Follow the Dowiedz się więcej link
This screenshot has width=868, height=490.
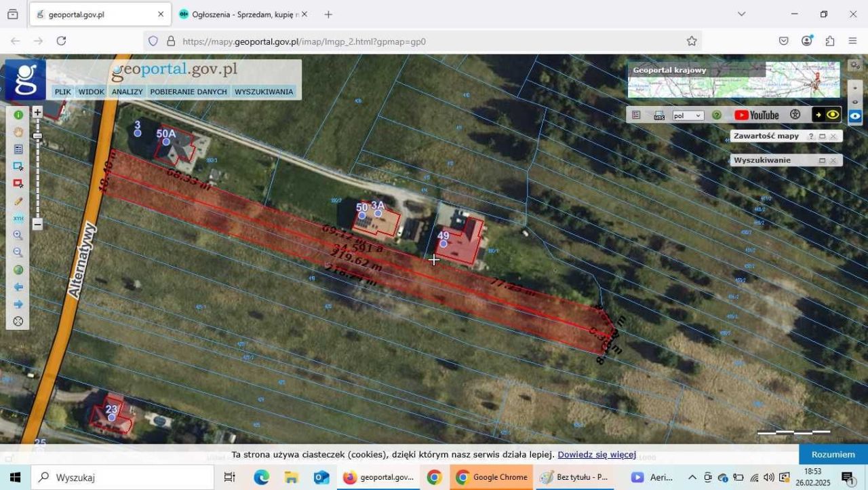click(x=597, y=455)
